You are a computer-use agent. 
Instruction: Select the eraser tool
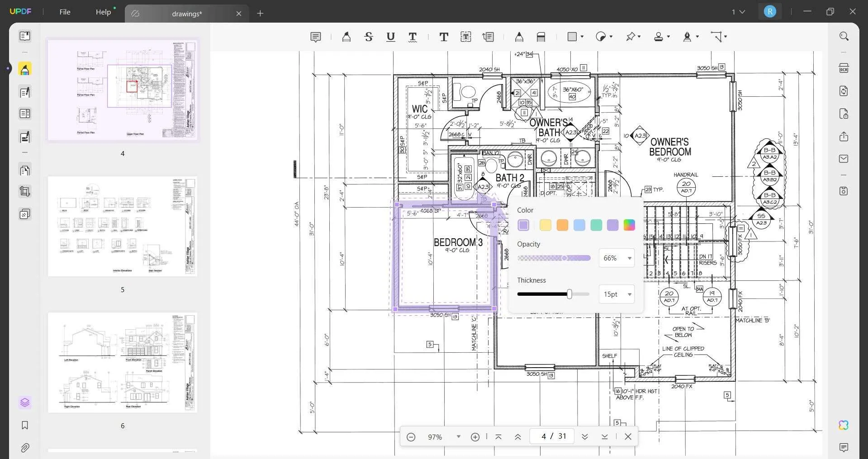(541, 37)
